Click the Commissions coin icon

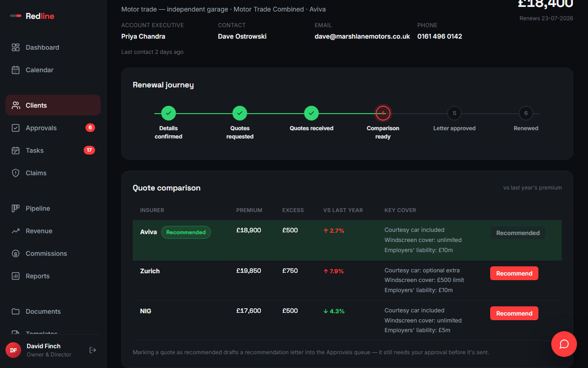pyautogui.click(x=16, y=253)
